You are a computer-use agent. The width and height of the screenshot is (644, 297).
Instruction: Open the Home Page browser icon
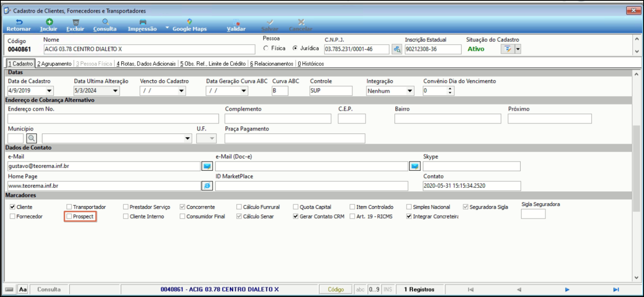point(207,186)
